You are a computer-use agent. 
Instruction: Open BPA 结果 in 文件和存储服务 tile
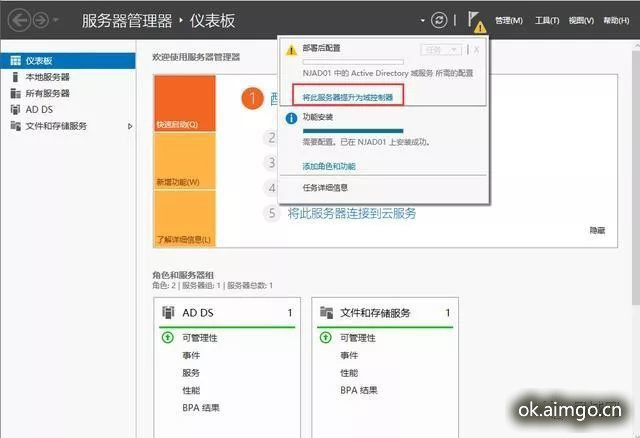[359, 390]
